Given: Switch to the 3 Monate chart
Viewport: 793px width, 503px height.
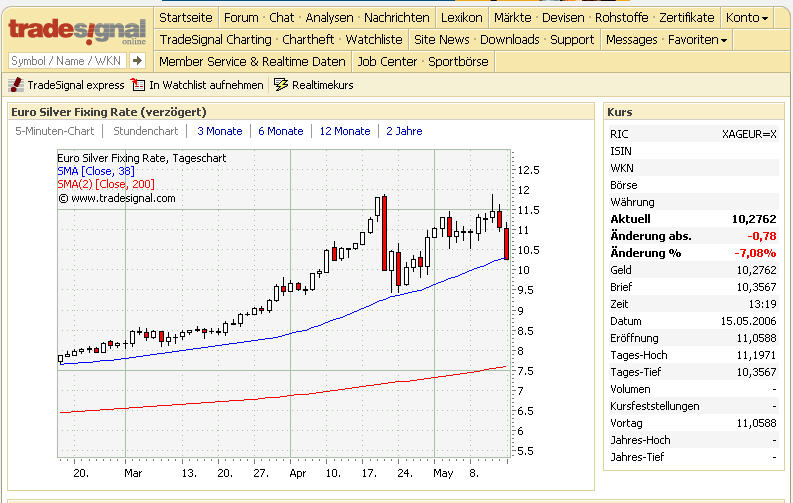Looking at the screenshot, I should pyautogui.click(x=219, y=131).
